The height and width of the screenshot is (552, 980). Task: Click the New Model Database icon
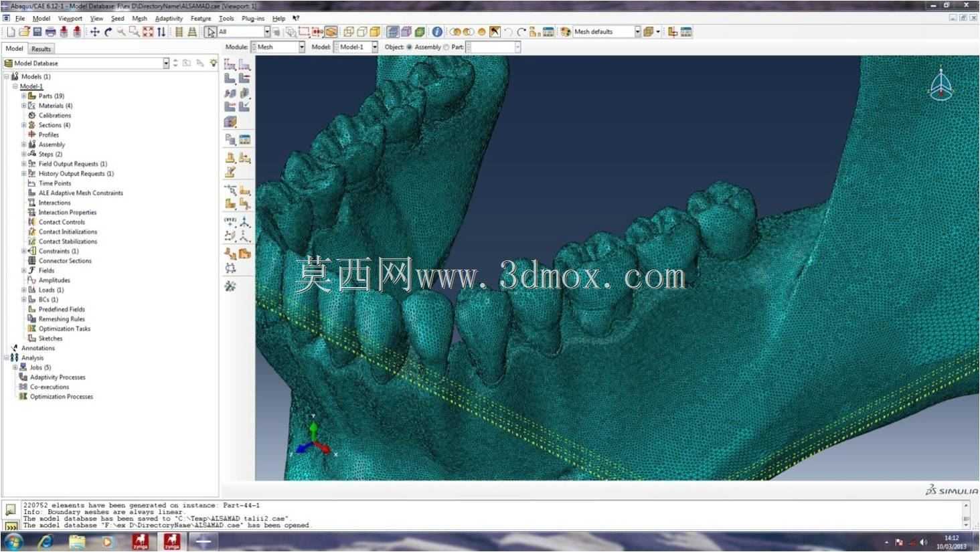[x=11, y=31]
